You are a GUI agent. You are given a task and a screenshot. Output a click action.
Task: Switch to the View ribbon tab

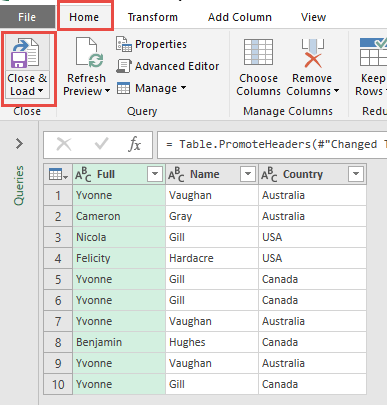click(x=313, y=17)
